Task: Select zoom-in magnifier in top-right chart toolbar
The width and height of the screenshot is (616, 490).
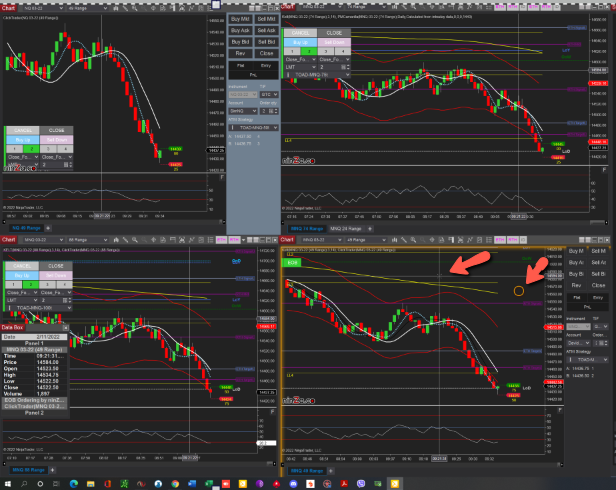Action: pos(413,7)
